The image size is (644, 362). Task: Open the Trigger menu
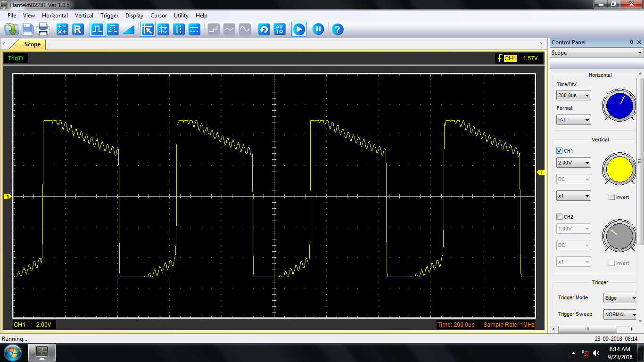[x=109, y=16]
